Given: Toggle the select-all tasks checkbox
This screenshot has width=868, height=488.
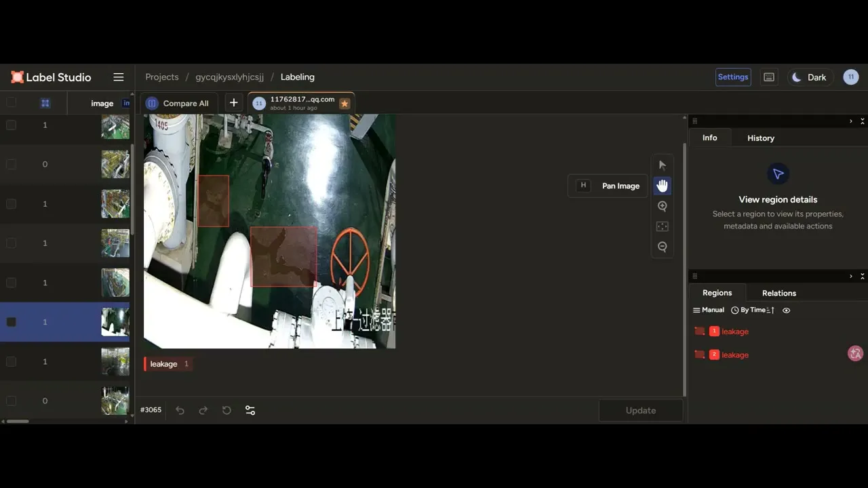Looking at the screenshot, I should click(x=11, y=102).
